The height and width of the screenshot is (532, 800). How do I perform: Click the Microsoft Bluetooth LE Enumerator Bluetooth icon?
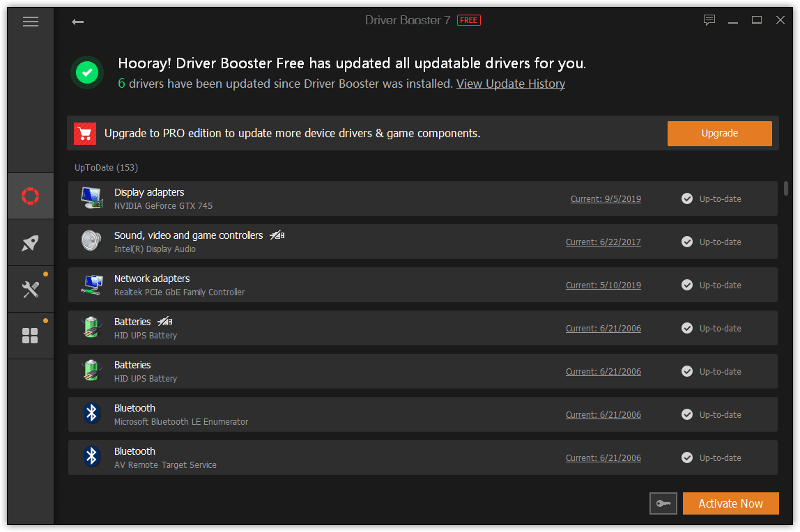[91, 414]
